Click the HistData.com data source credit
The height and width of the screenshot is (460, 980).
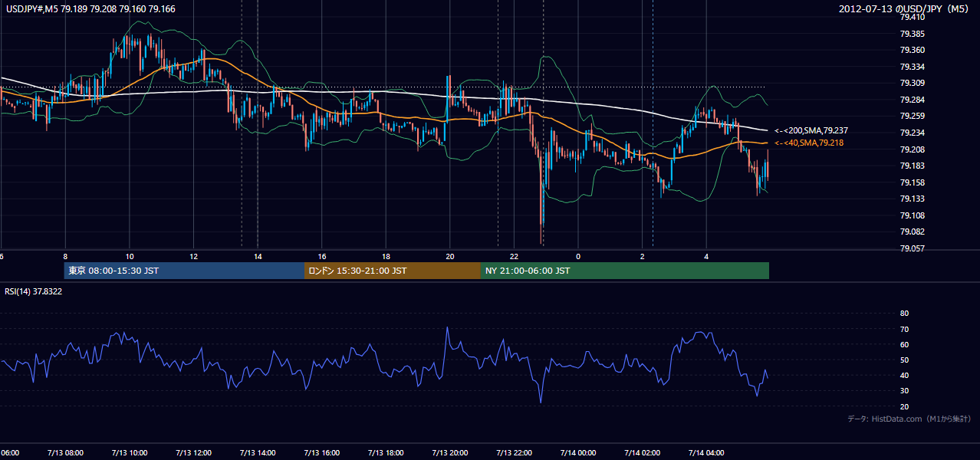pyautogui.click(x=909, y=419)
